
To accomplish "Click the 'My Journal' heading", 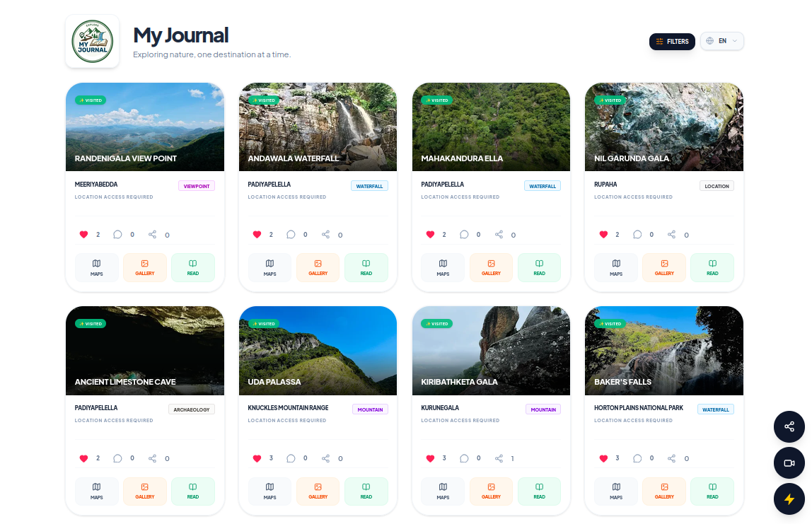I will point(181,35).
